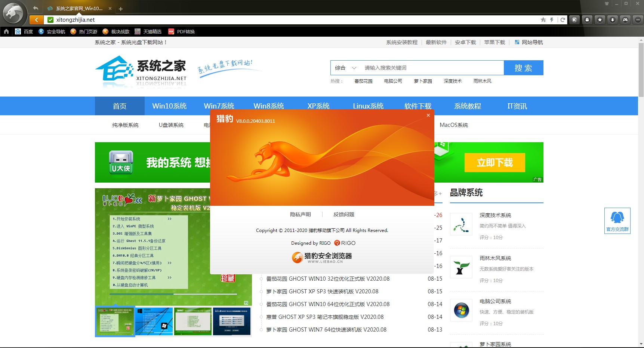Screen dimensions: 644x348
Task: Open 萝卜家园 GHOST WIN7 64位 article
Action: (326, 330)
